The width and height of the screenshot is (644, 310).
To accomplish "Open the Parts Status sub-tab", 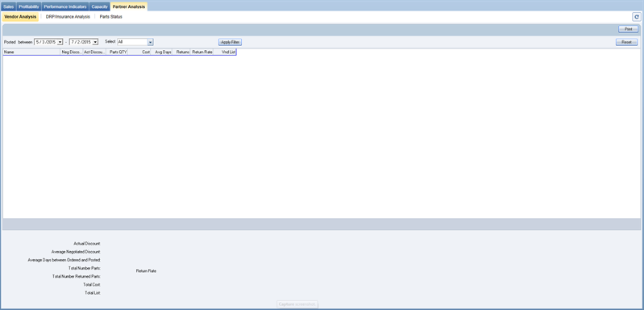I will pyautogui.click(x=111, y=17).
